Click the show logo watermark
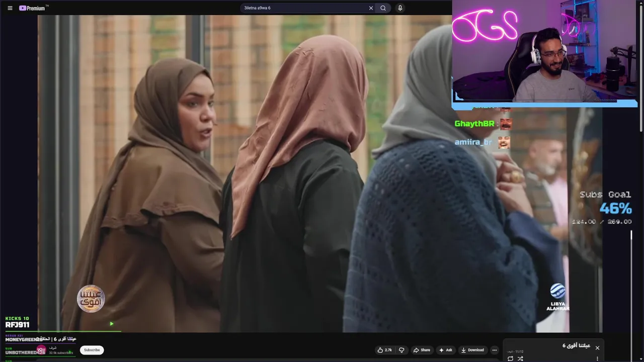644x362 pixels. [91, 299]
